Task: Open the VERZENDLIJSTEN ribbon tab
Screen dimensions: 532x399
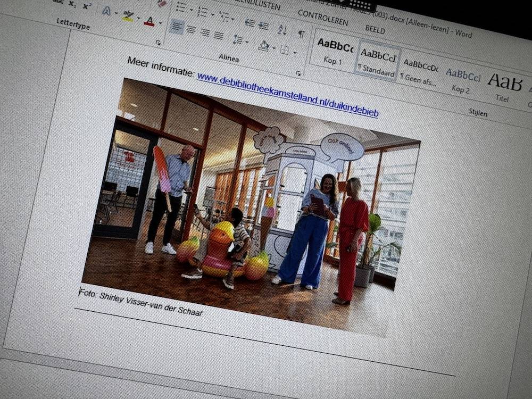Action: [x=258, y=4]
